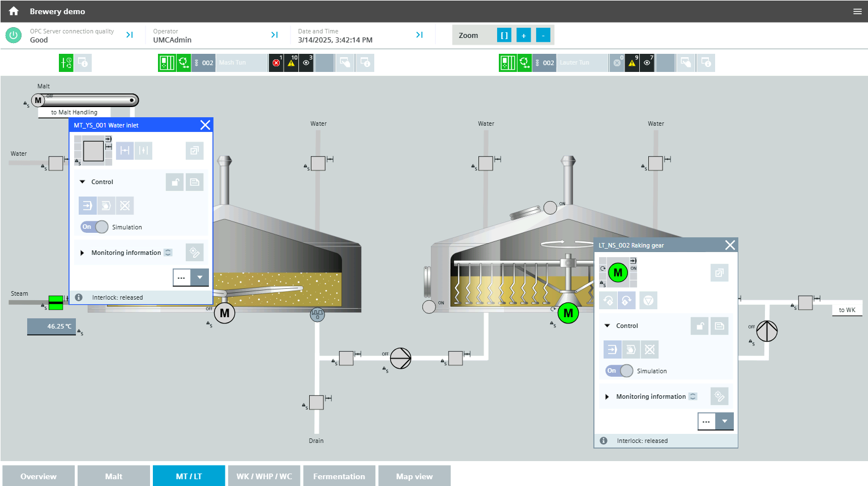Click the 'to WK' navigation link
Viewport: 868px width, 486px height.
click(846, 310)
